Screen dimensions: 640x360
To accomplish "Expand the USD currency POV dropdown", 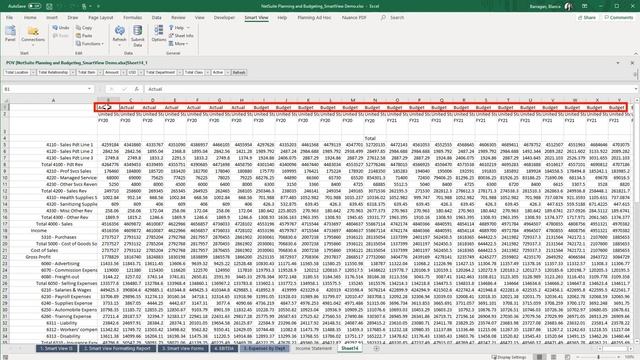I will tap(141, 72).
